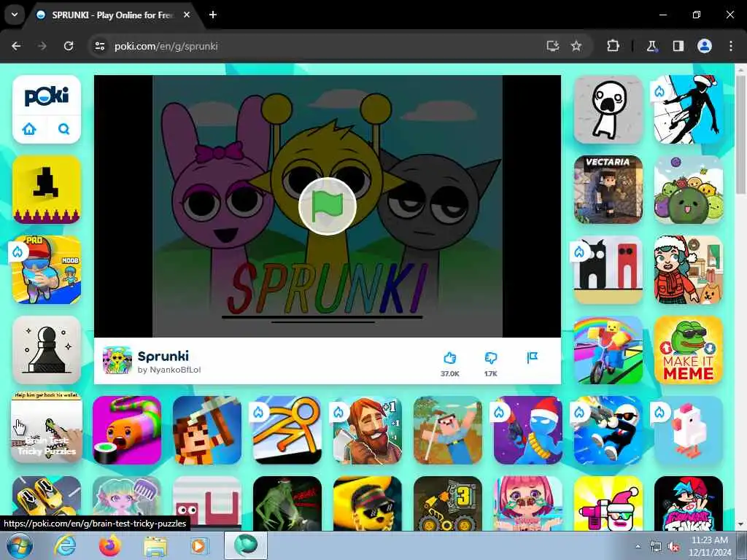This screenshot has height=560, width=747.
Task: Open the browser three-dot menu
Action: tap(731, 46)
